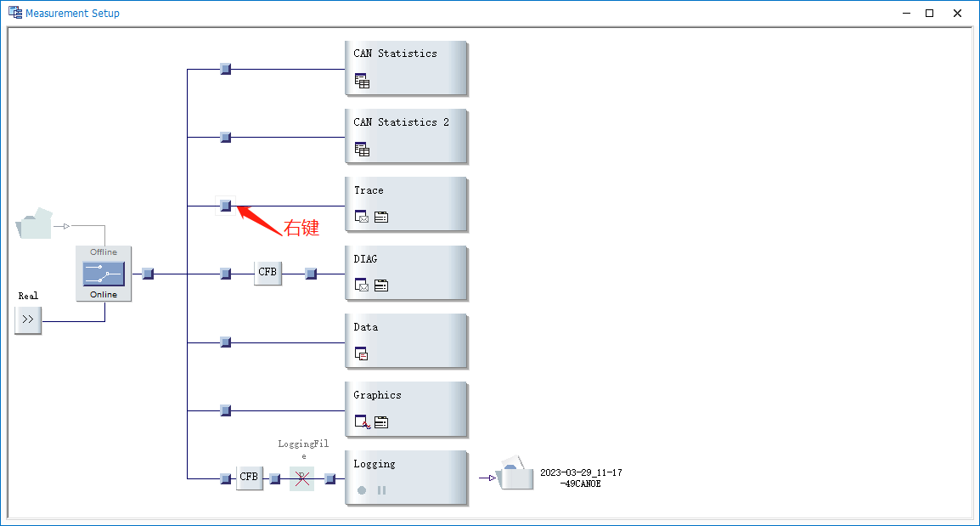This screenshot has height=526, width=980.
Task: Click the Real >> hardware button
Action: coord(27,320)
